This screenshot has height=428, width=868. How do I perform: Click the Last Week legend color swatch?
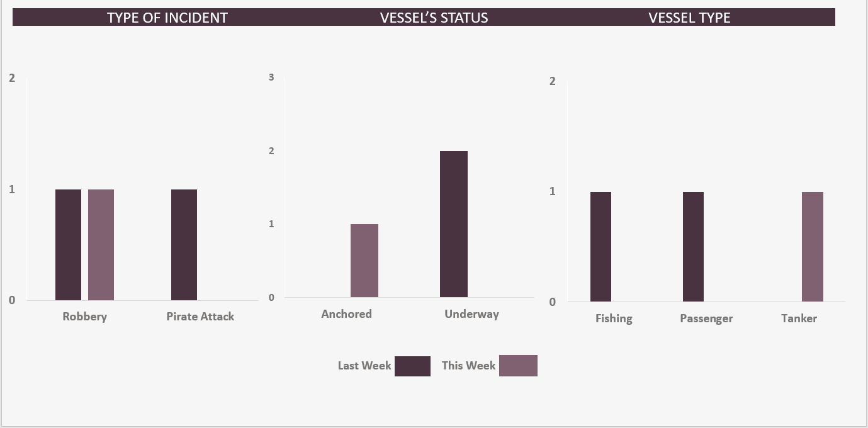click(412, 366)
